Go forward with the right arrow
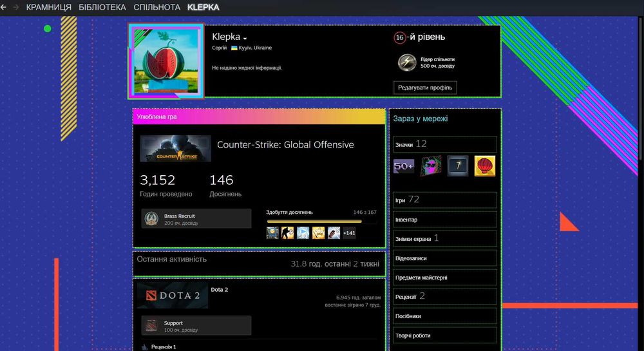644x351 pixels. 16,7
